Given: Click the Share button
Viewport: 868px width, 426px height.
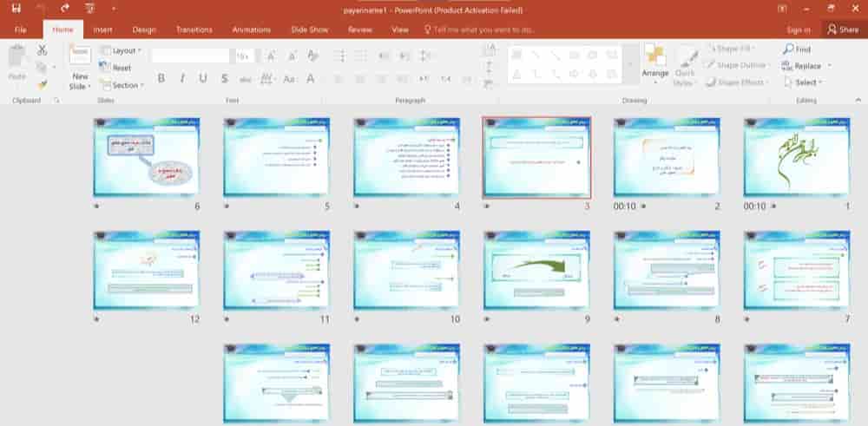Looking at the screenshot, I should (844, 29).
